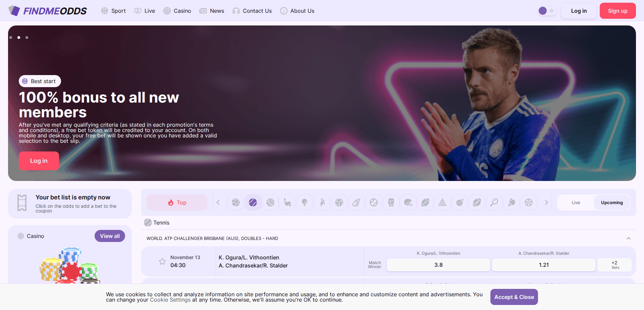
Task: Click odds 1.21 for Chandrasekar/Stalder
Action: pyautogui.click(x=543, y=265)
